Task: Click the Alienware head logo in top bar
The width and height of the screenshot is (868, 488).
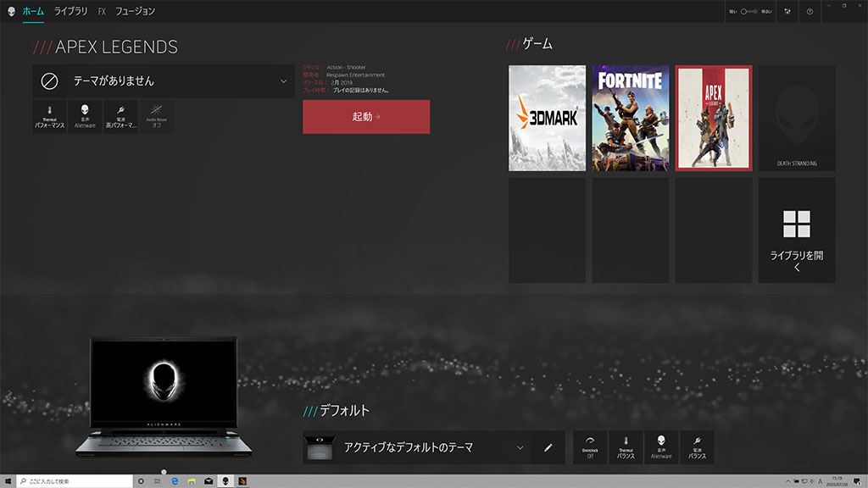Action: click(11, 11)
